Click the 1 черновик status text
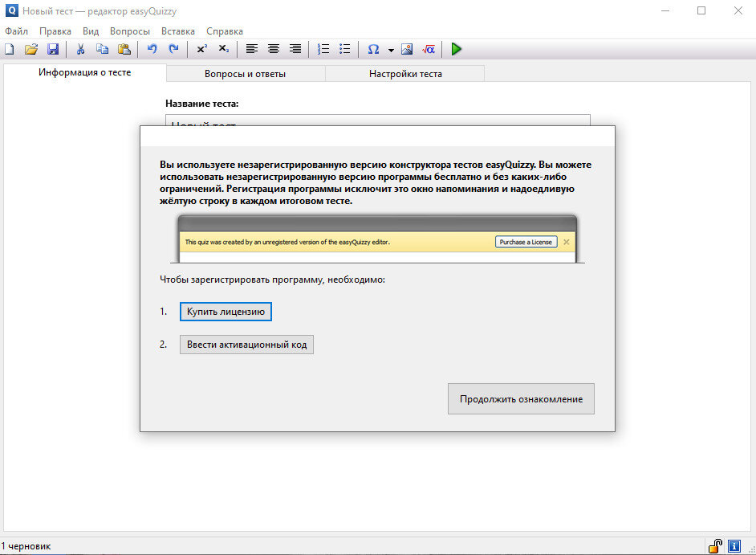Image resolution: width=756 pixels, height=555 pixels. [x=26, y=546]
